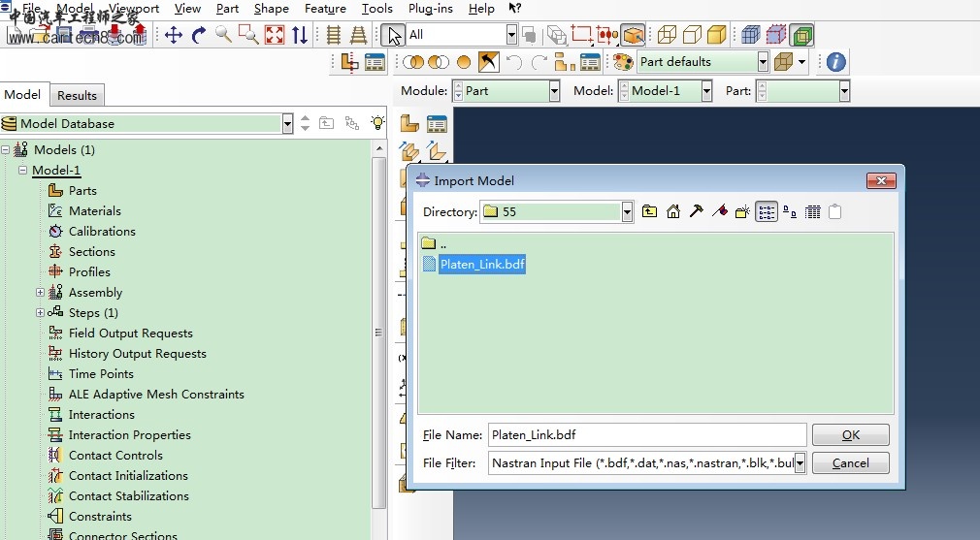Viewport: 980px width, 540px height.
Task: Open the Plug-ins menu
Action: point(430,9)
